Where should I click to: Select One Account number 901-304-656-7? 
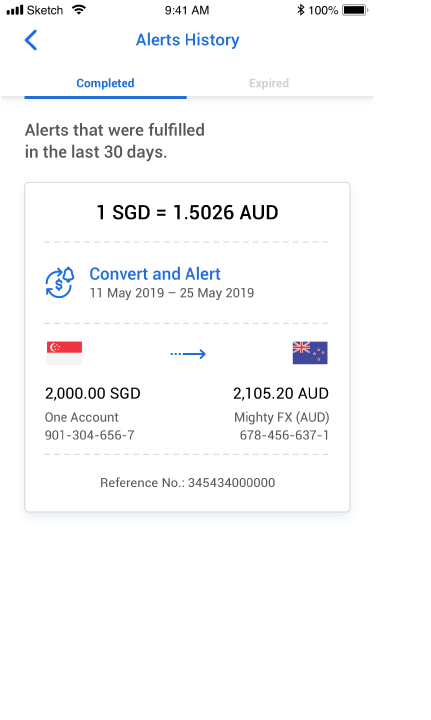coord(90,435)
